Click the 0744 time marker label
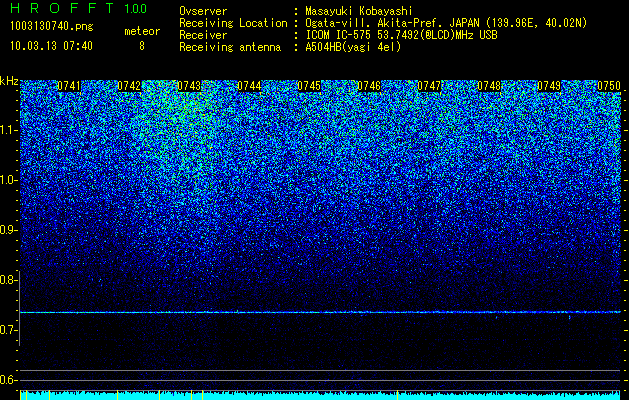The height and width of the screenshot is (400, 629). (249, 86)
